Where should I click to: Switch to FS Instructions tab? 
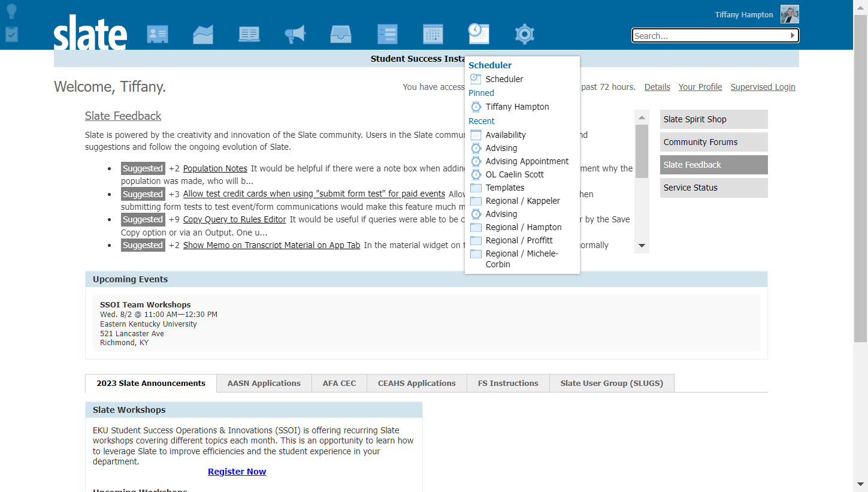coord(508,384)
